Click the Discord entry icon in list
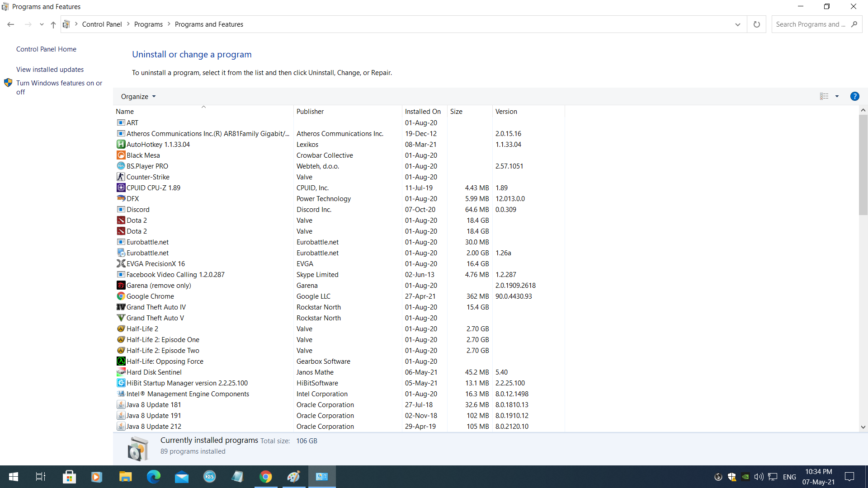The height and width of the screenshot is (488, 868). pos(121,210)
